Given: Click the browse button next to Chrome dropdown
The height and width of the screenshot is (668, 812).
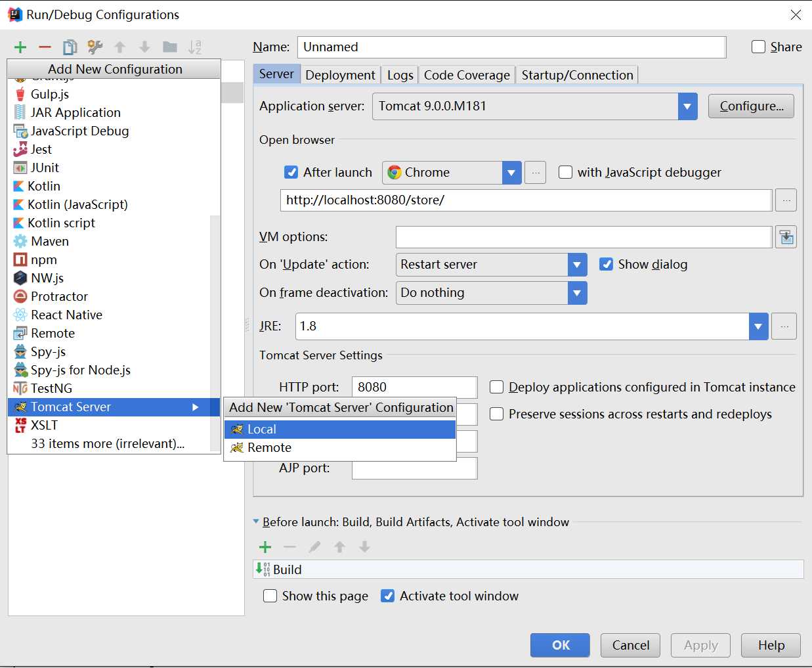Looking at the screenshot, I should coord(536,173).
